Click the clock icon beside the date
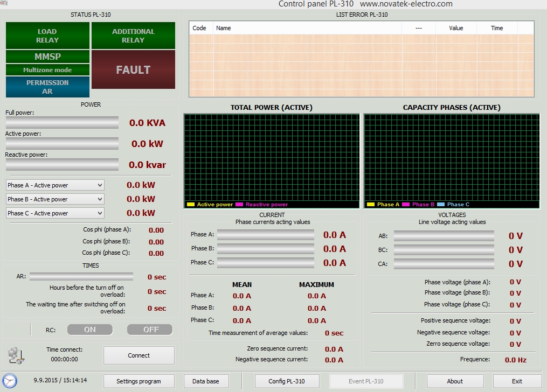The height and width of the screenshot is (392, 547). coord(9,381)
